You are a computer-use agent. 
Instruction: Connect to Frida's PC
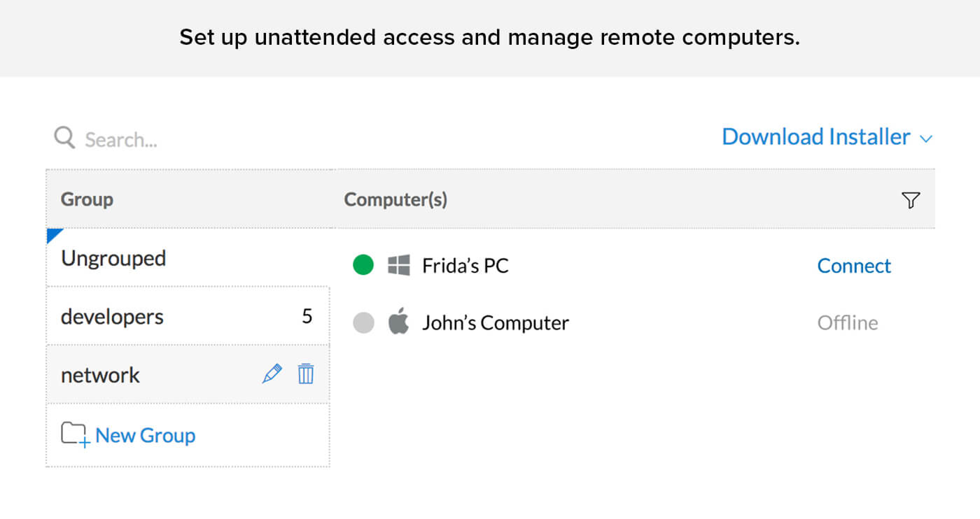click(854, 266)
